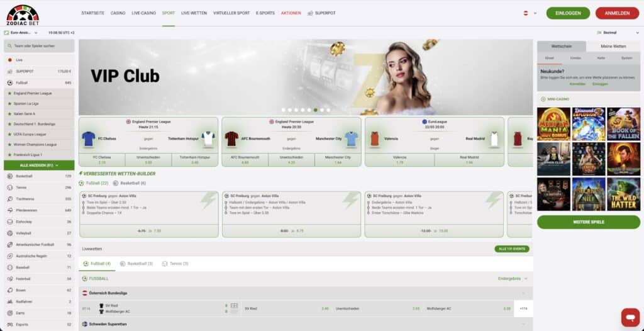Image resolution: width=644 pixels, height=331 pixels.
Task: Click the Alle 131 Events button
Action: (512, 249)
